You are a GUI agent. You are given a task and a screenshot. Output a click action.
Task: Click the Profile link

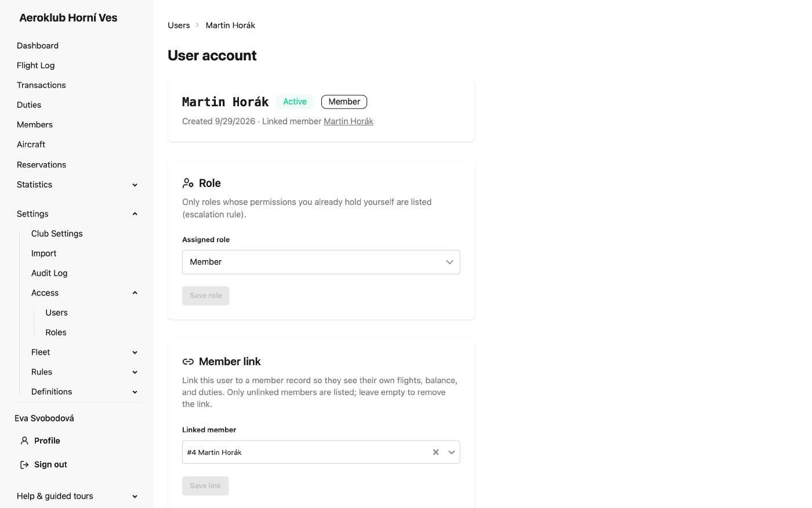(x=47, y=441)
